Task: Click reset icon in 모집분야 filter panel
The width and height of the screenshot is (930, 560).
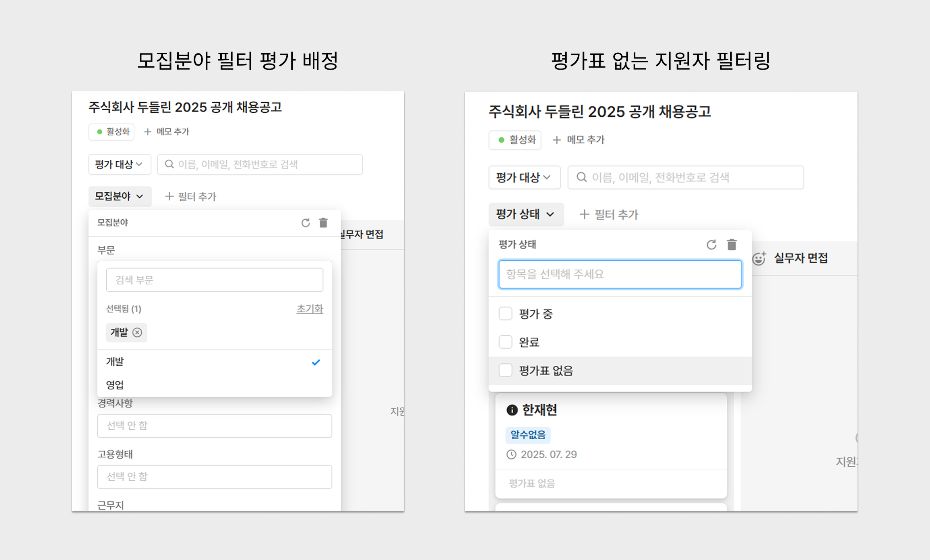Action: pos(306,223)
